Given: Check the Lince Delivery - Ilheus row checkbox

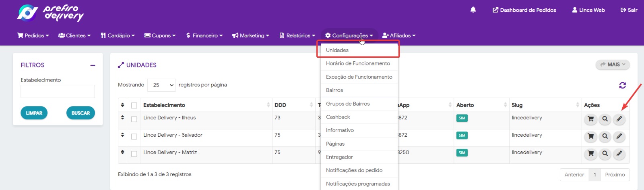Looking at the screenshot, I should (134, 119).
